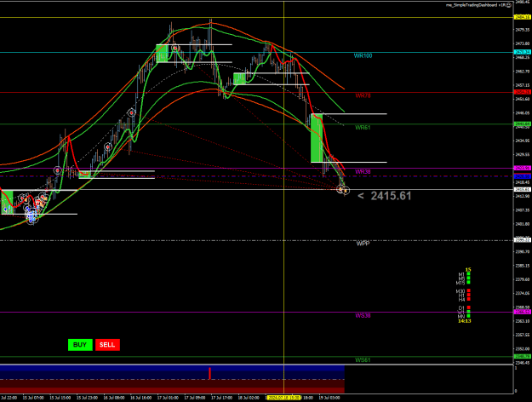Click the 19 Jul 03:00 time axis label
This screenshot has height=402, width=532.
[x=329, y=398]
